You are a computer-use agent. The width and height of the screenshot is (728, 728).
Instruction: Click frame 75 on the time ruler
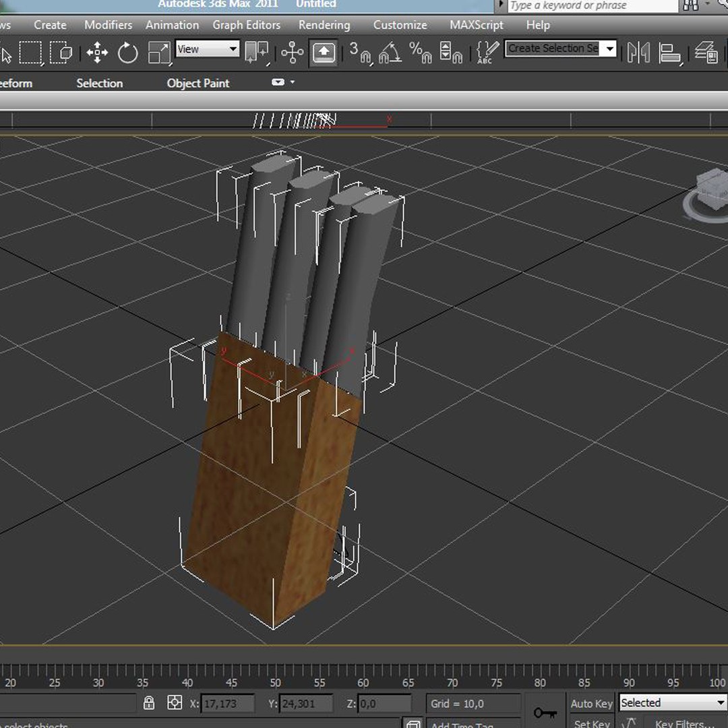click(x=496, y=682)
